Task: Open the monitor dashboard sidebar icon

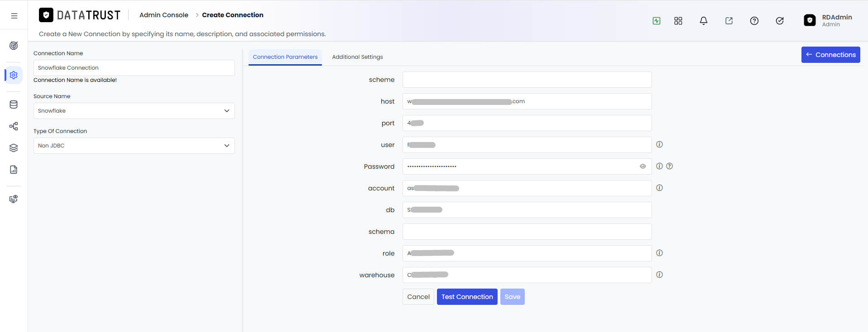Action: point(14,199)
